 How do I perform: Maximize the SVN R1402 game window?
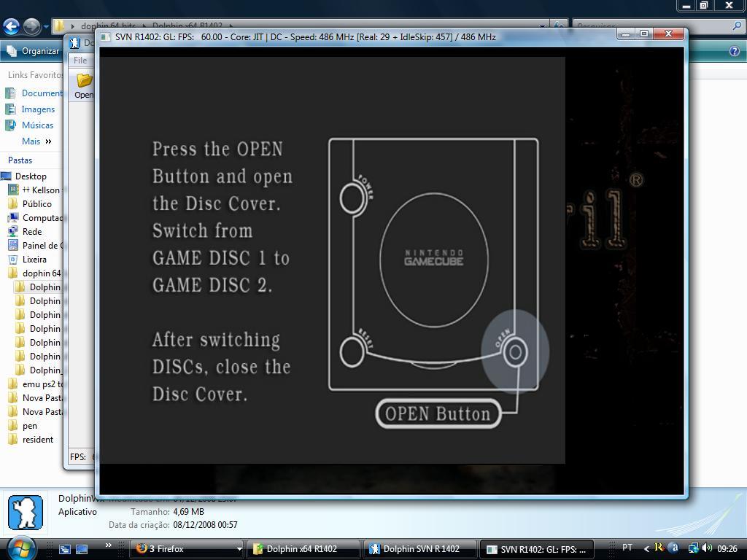[644, 34]
